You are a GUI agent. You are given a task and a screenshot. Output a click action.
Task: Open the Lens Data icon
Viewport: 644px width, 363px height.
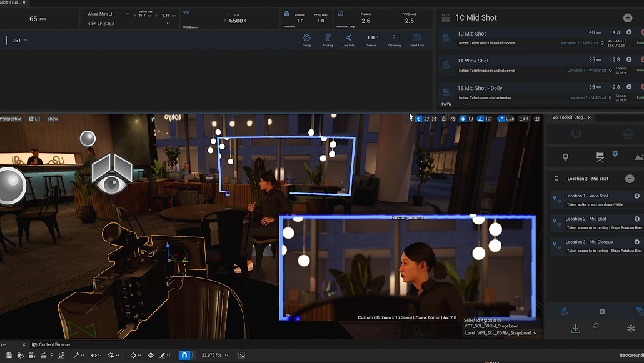click(348, 37)
